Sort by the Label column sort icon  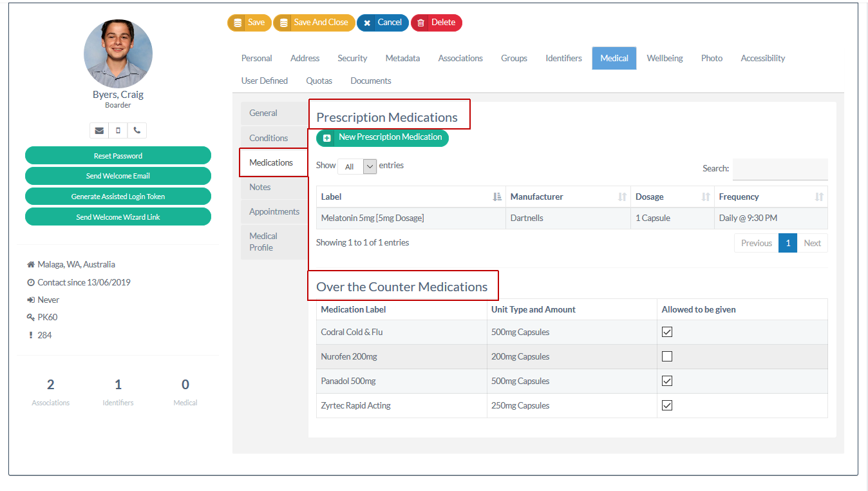click(x=497, y=197)
